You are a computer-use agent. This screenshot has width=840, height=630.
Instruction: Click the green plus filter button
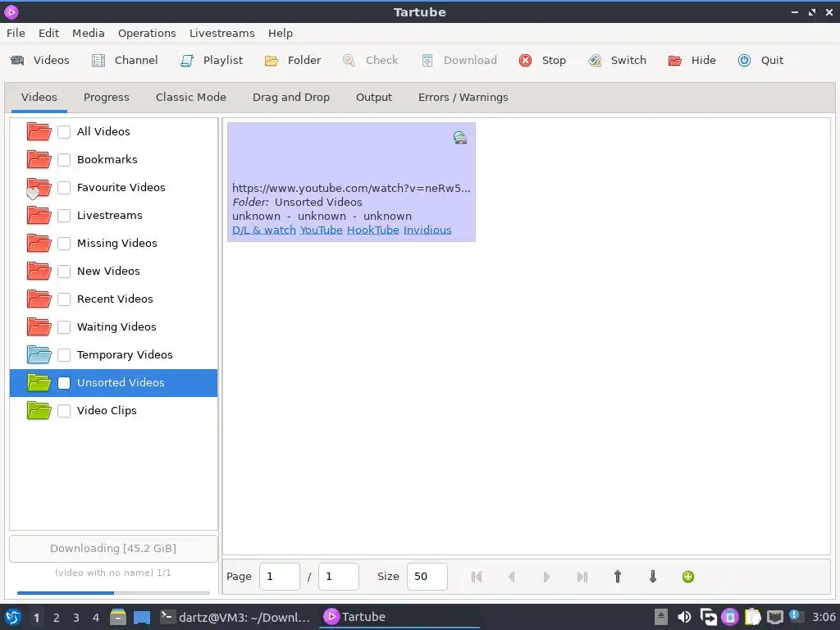pos(688,577)
